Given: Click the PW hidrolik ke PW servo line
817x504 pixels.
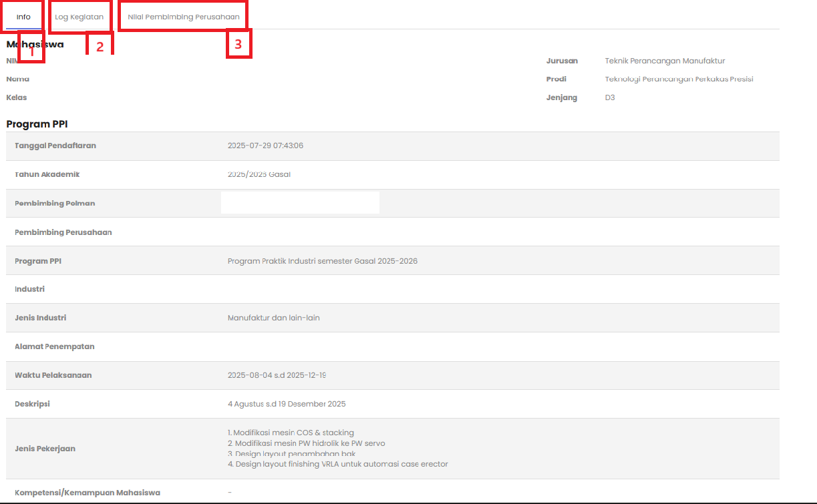Looking at the screenshot, I should point(306,443).
